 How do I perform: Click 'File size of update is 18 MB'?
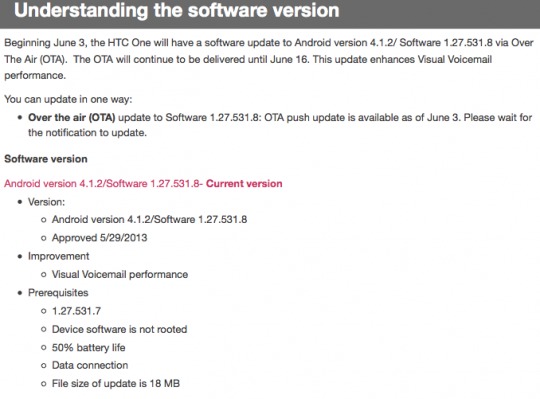click(116, 383)
